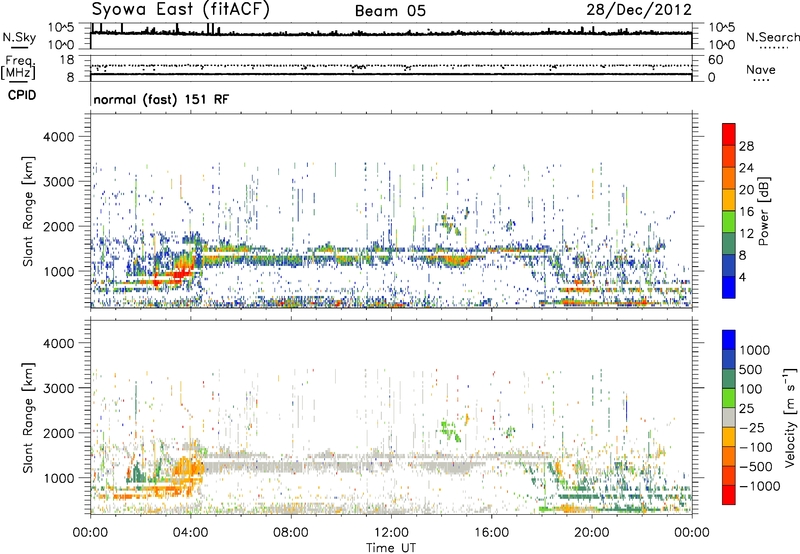Select the "1000" range tick of the Velocity panel

coord(61,478)
